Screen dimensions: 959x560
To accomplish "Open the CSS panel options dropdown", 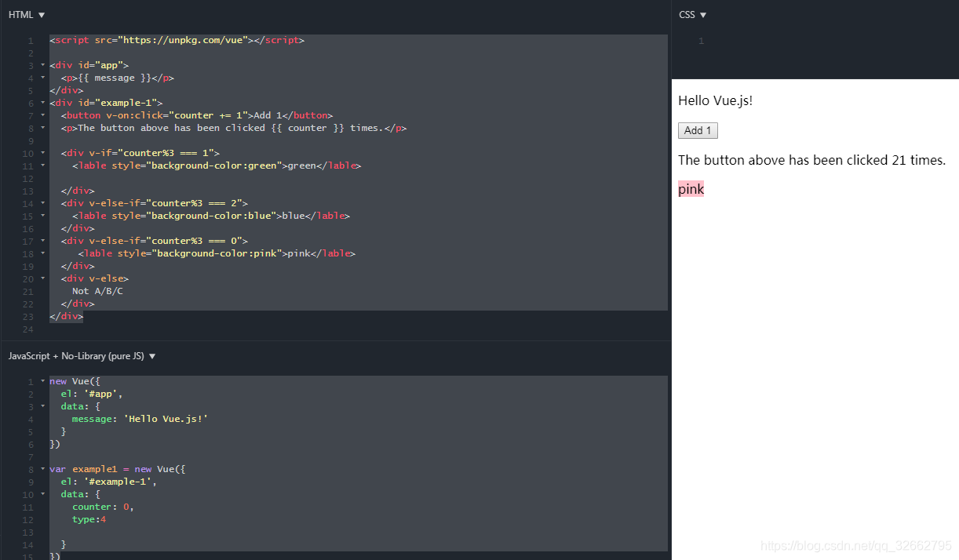I will pyautogui.click(x=693, y=15).
